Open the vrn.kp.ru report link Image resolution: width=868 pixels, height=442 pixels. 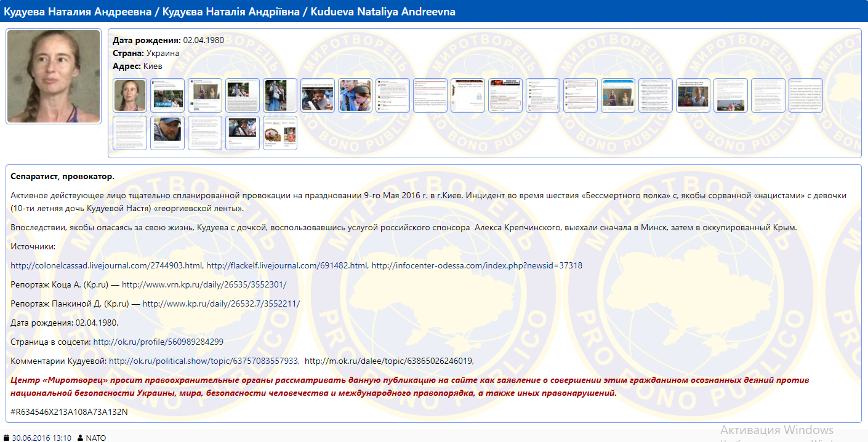(204, 284)
